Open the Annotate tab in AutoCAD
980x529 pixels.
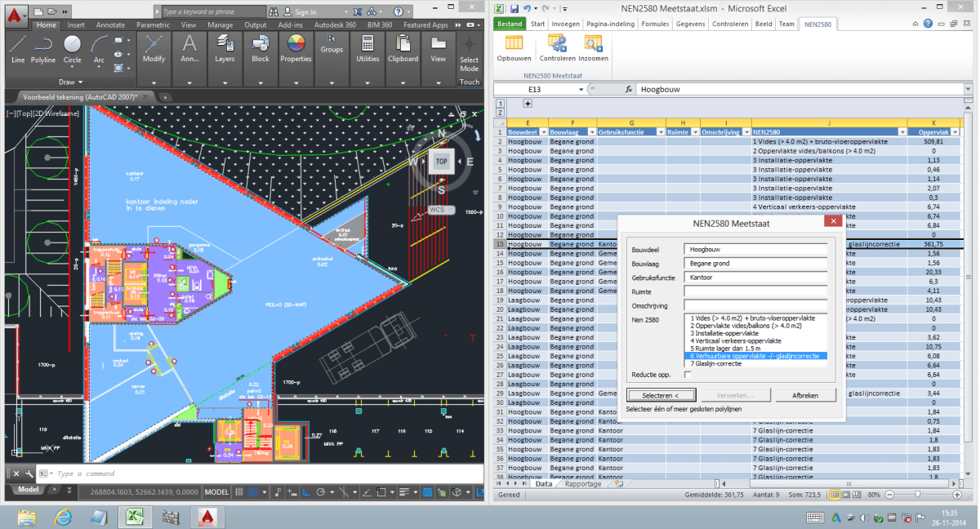tap(110, 25)
